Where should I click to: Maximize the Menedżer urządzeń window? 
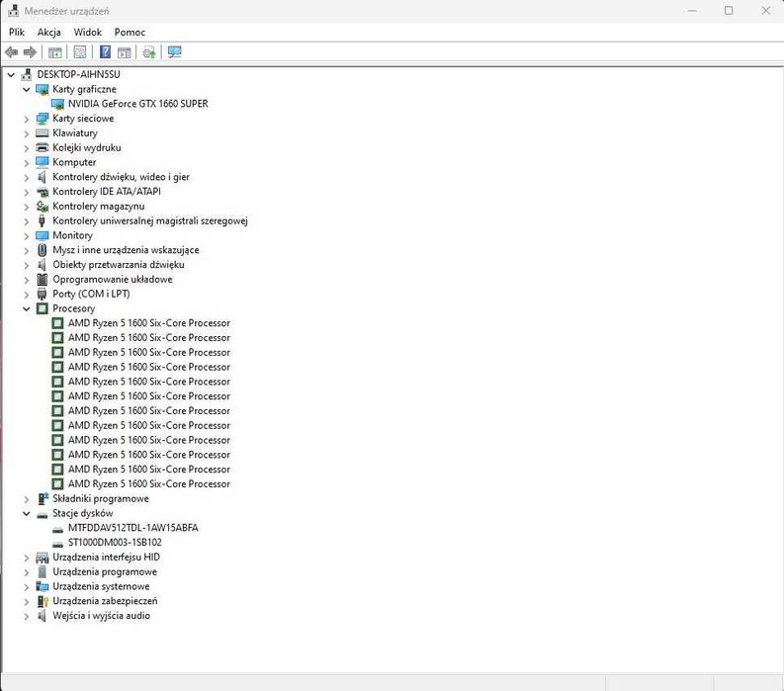click(x=729, y=11)
